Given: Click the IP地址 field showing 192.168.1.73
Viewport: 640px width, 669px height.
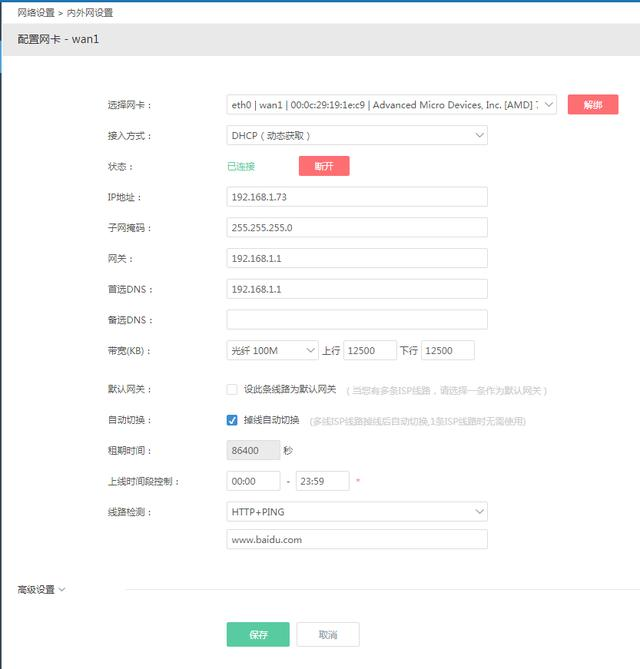Looking at the screenshot, I should (357, 197).
